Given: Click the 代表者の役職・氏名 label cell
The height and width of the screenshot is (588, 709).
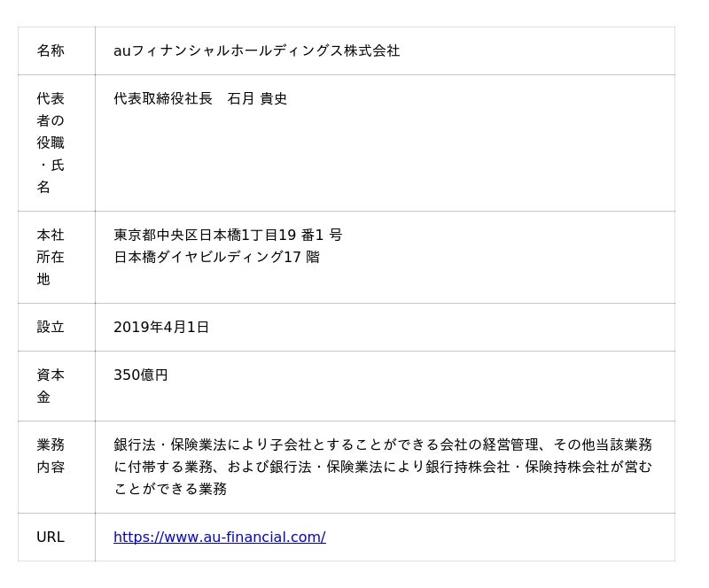Looking at the screenshot, I should pyautogui.click(x=51, y=143).
